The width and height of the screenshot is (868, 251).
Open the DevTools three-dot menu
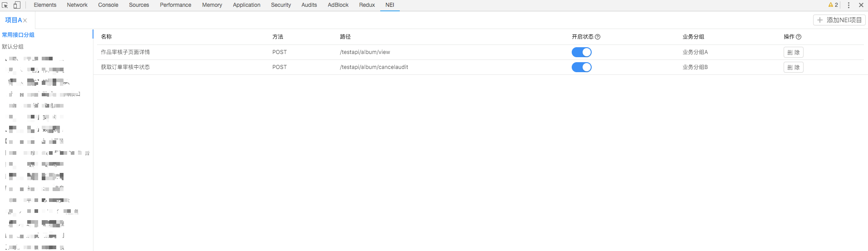click(x=848, y=5)
